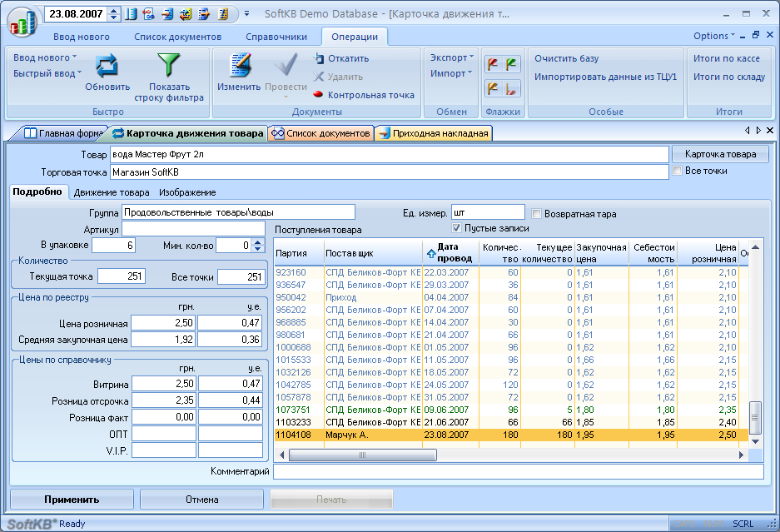
Task: Click the Применить button
Action: [72, 500]
